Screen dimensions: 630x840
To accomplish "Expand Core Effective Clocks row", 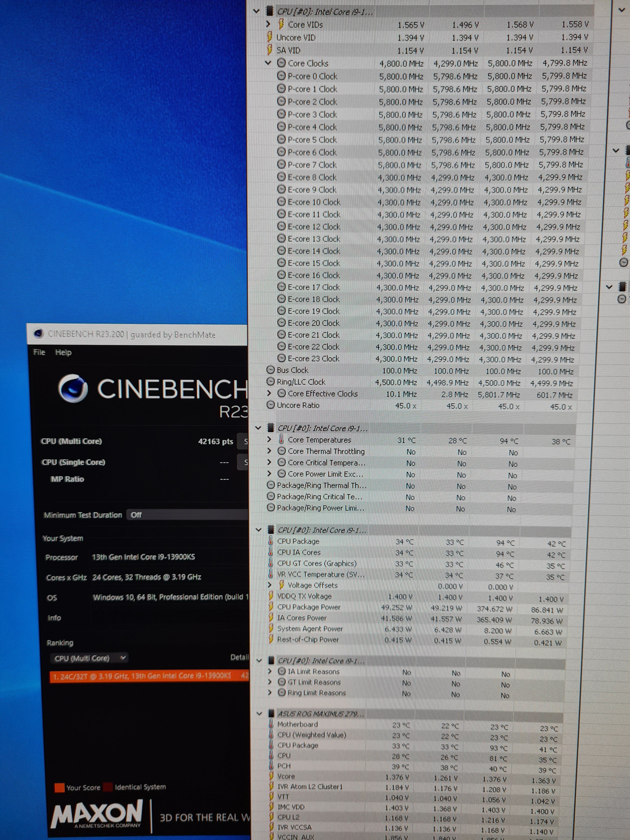I will (x=269, y=393).
